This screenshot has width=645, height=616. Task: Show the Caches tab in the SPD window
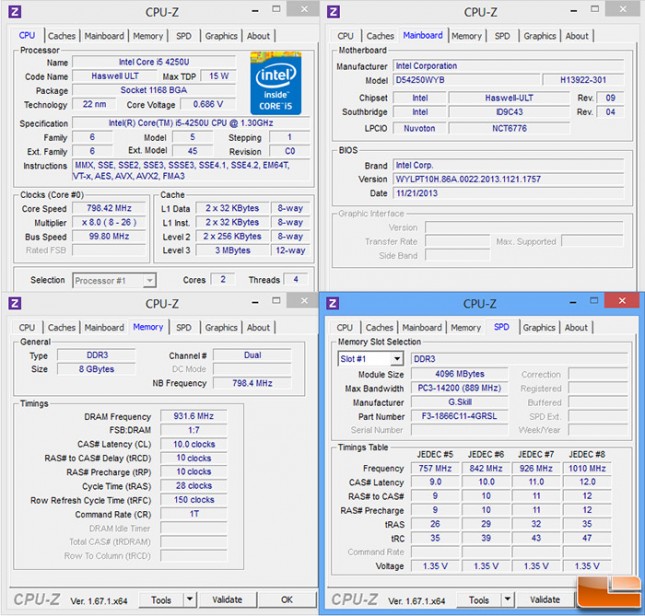[380, 327]
